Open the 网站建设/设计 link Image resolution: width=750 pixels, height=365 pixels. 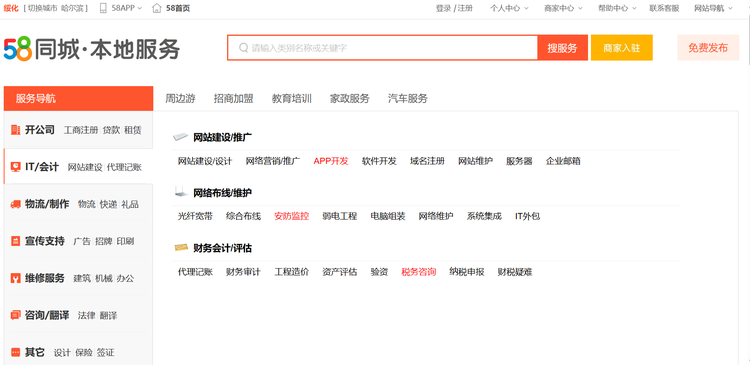coord(205,161)
